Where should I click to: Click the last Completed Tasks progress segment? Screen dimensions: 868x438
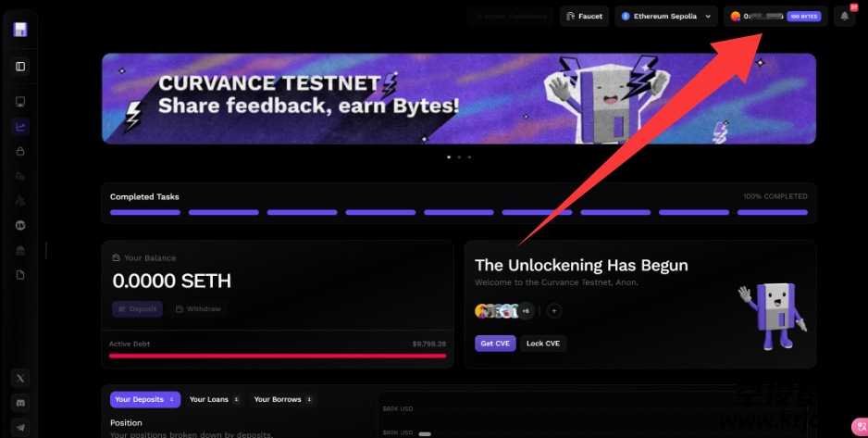coord(773,212)
